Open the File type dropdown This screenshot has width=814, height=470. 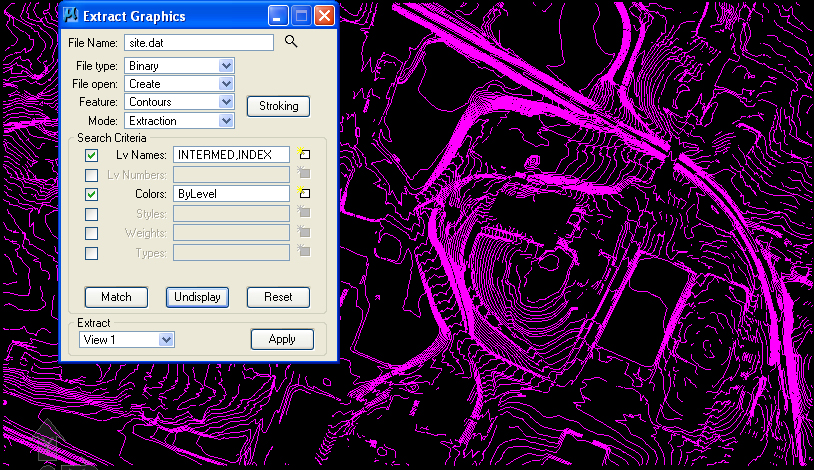click(x=226, y=66)
